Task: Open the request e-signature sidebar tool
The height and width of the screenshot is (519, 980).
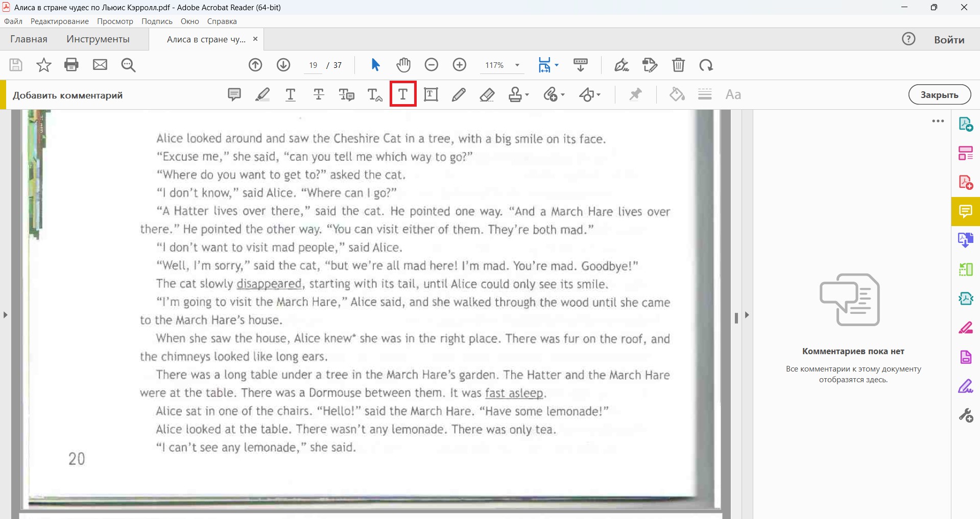Action: [966, 386]
